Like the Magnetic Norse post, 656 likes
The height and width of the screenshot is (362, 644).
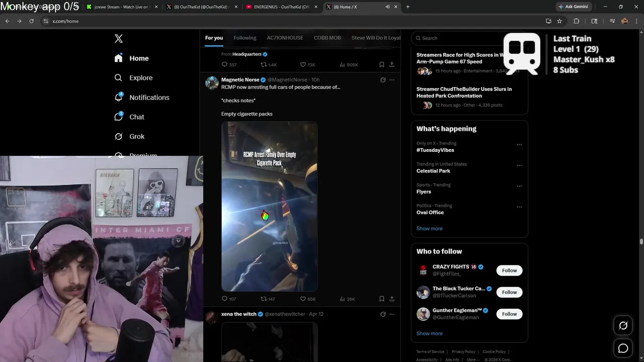(x=307, y=299)
